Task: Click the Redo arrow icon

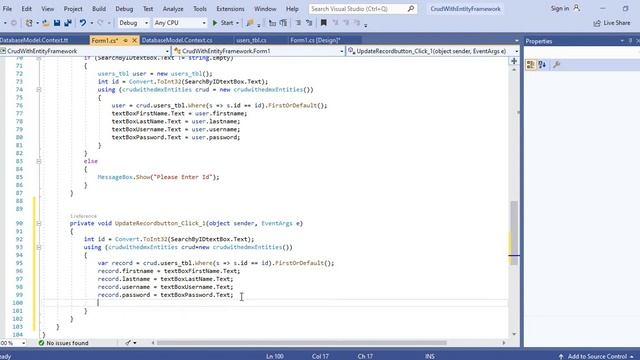Action: [x=100, y=23]
